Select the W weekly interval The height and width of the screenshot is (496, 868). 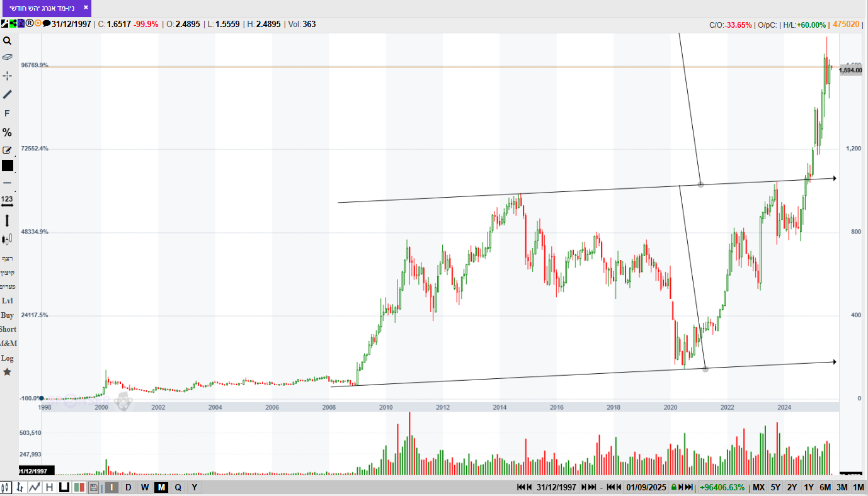145,487
